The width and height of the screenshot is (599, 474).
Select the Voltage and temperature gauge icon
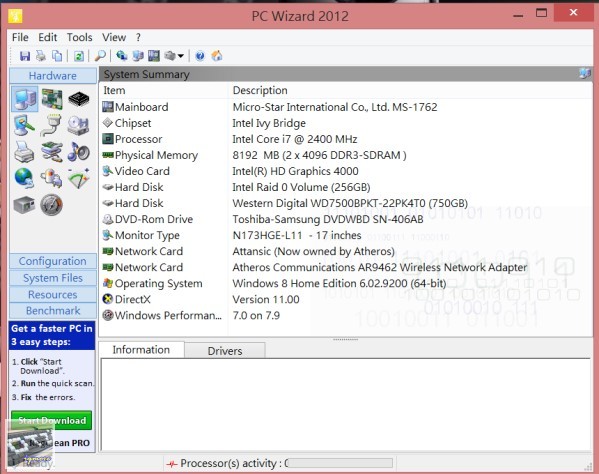79,178
